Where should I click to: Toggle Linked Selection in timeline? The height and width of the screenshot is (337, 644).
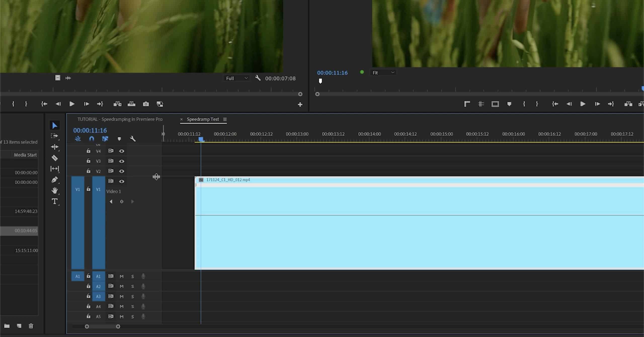(x=105, y=139)
